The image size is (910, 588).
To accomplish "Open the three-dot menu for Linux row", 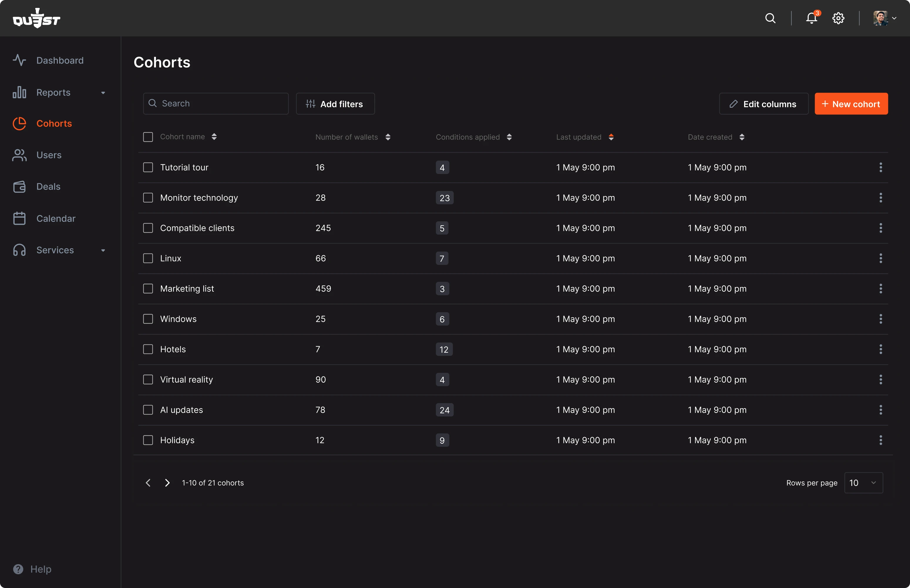I will pos(881,258).
